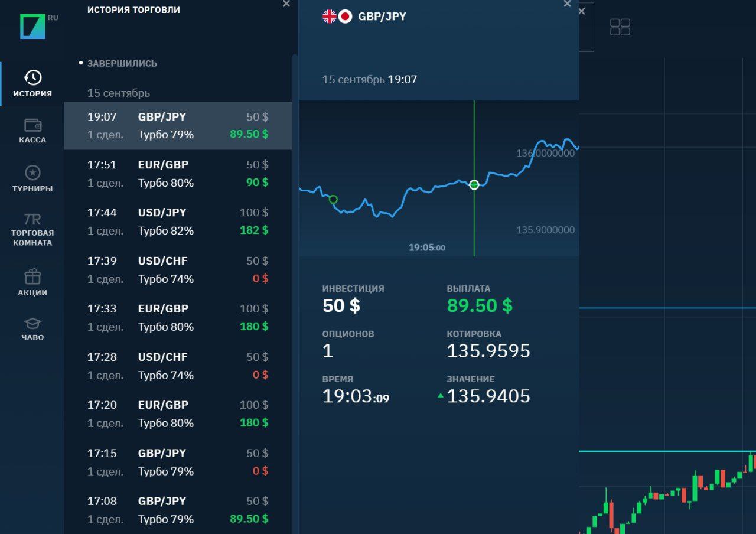
Task: Click the История торговли panel title
Action: [x=133, y=10]
